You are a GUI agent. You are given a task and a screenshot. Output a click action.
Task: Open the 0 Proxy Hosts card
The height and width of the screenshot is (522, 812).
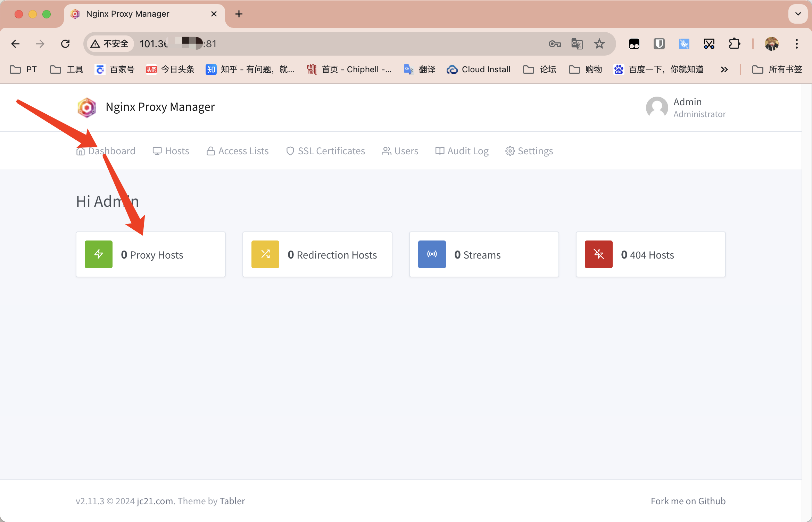pos(151,254)
